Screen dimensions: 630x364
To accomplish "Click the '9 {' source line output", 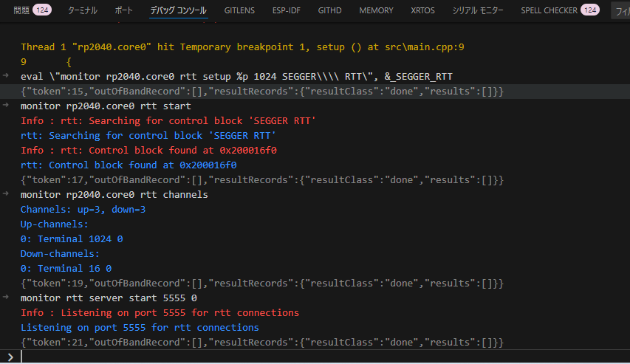I will 47,62.
